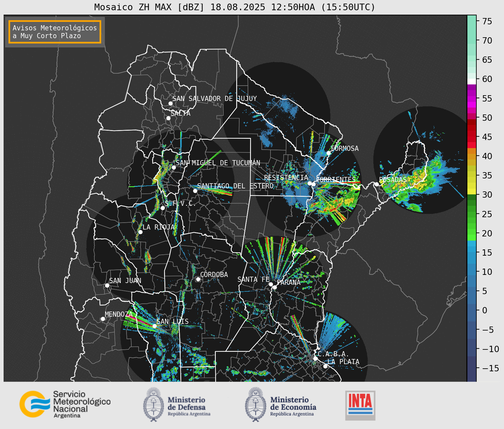The height and width of the screenshot is (429, 504).
Task: Click the Mendoza city dot
Action: [x=103, y=319]
